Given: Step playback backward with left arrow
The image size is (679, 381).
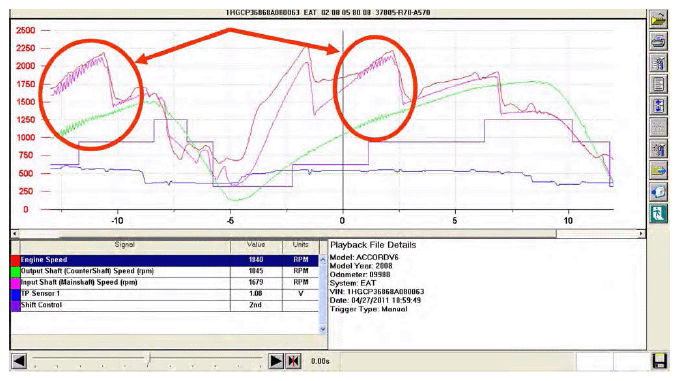Looking at the screenshot, I should [x=19, y=361].
